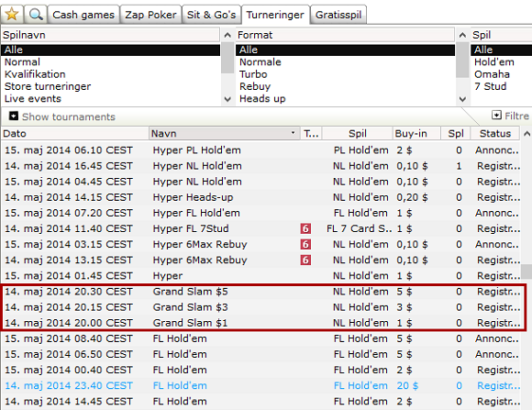Select FL Hold'em 00.40 CEST row
The width and height of the screenshot is (532, 410).
pos(260,370)
